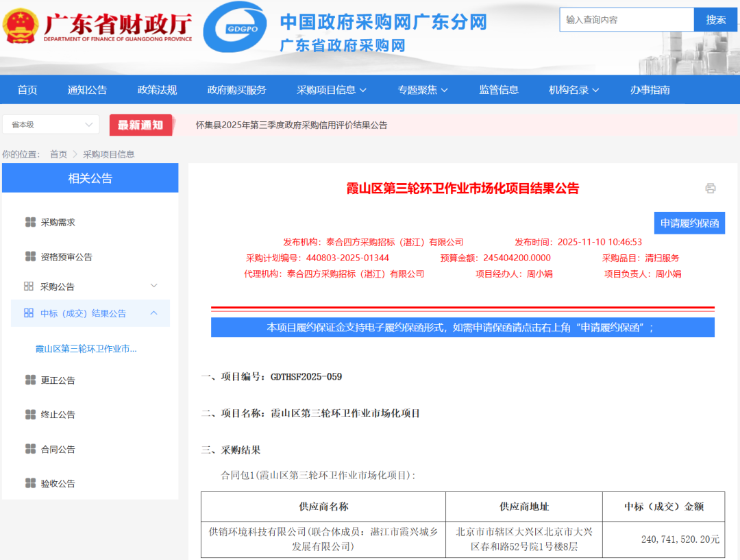Click the 申请履约保函 button
This screenshot has height=560, width=740.
689,223
